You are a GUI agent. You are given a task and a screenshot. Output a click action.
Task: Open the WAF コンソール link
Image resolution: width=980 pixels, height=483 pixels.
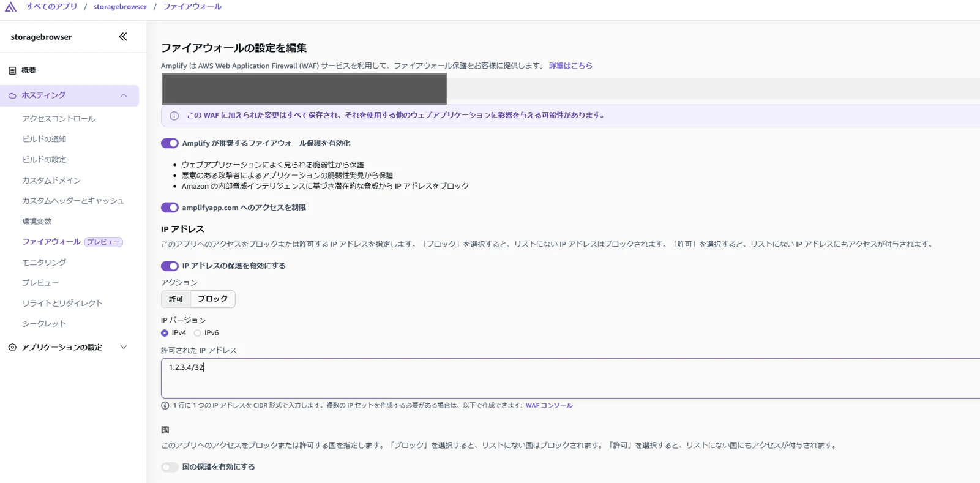[x=549, y=405]
